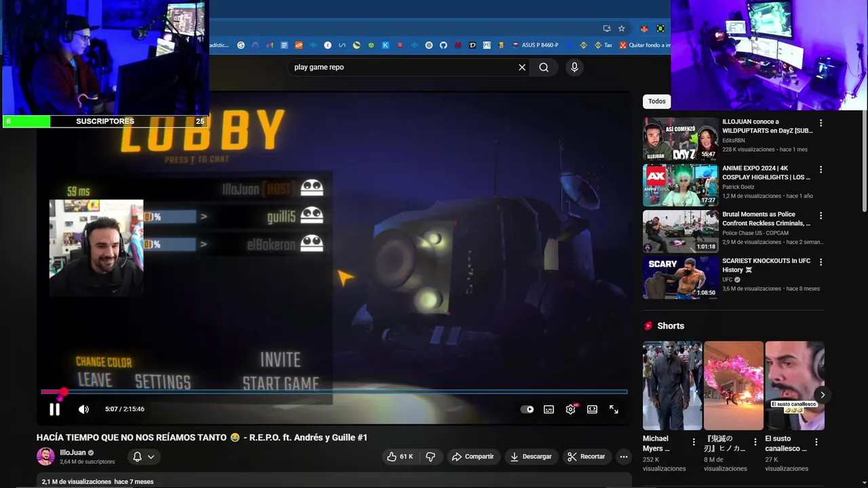The height and width of the screenshot is (488, 868).
Task: Select the Todos filter chip
Action: click(657, 101)
